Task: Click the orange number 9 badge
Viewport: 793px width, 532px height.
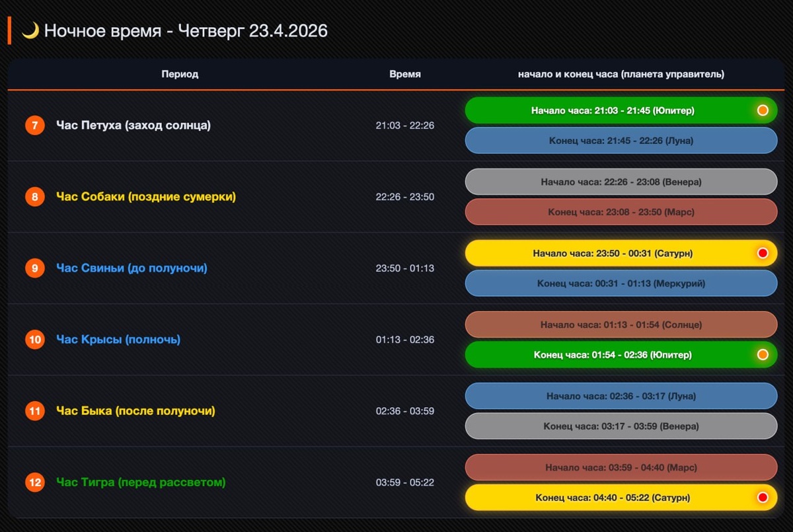Action: pos(35,268)
